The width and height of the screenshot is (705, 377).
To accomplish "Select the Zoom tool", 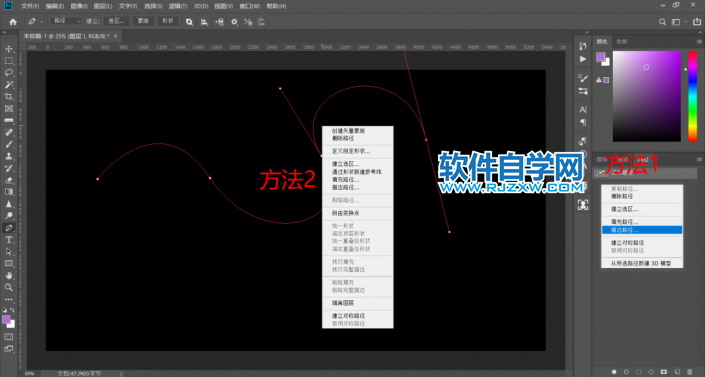I will (x=9, y=287).
